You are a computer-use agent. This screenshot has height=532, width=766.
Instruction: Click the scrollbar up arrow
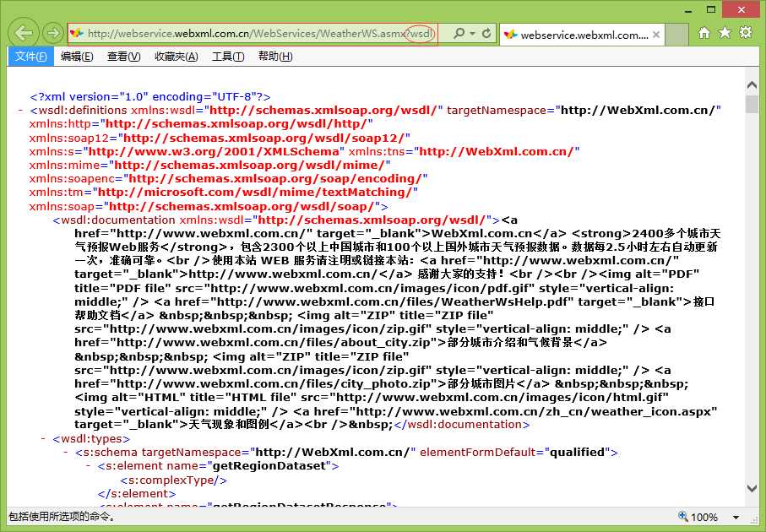[x=752, y=85]
